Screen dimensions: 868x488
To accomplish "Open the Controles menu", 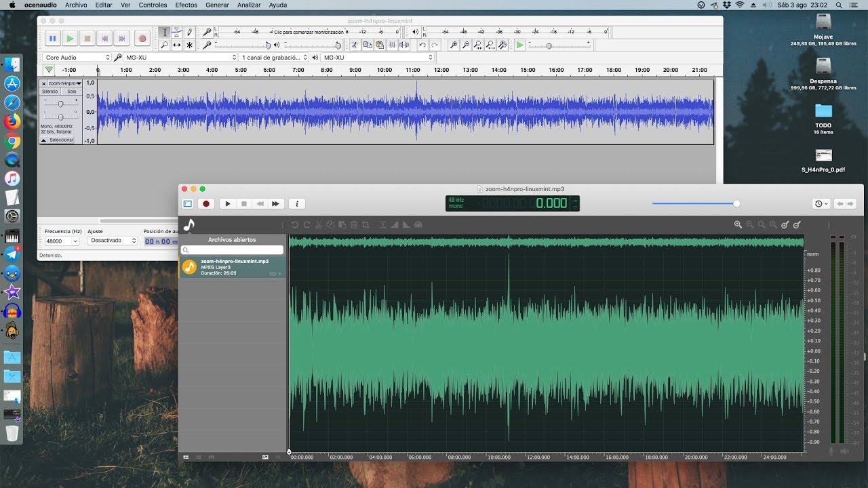I will click(x=153, y=5).
